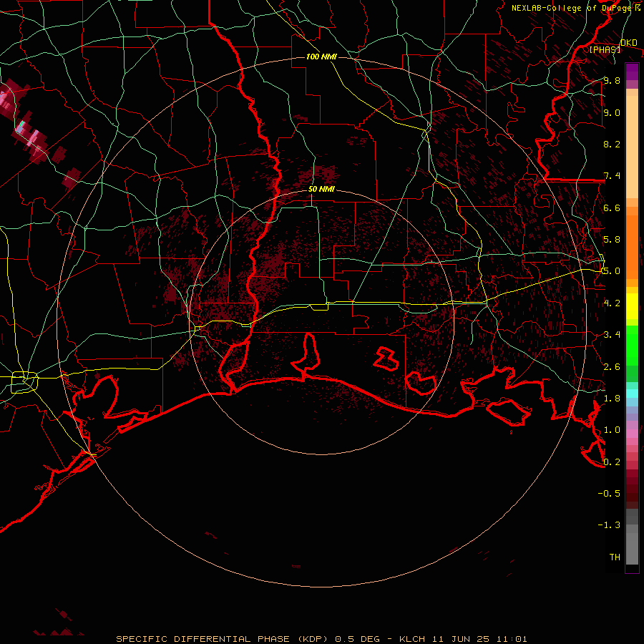Viewport: 644px width, 644px height.
Task: Click the -1.3 scale value
Action: tap(609, 525)
